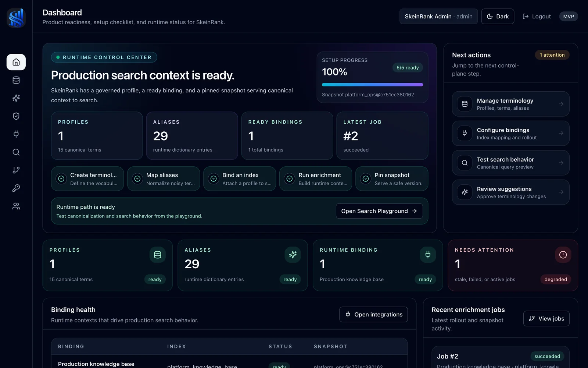
Task: Click the SkeinRank logo icon
Action: coord(16,18)
